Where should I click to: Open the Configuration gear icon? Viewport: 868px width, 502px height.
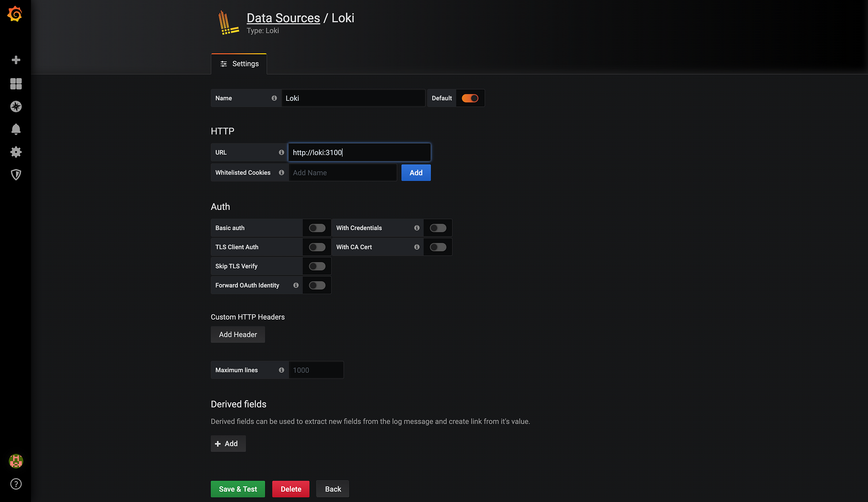pyautogui.click(x=16, y=152)
